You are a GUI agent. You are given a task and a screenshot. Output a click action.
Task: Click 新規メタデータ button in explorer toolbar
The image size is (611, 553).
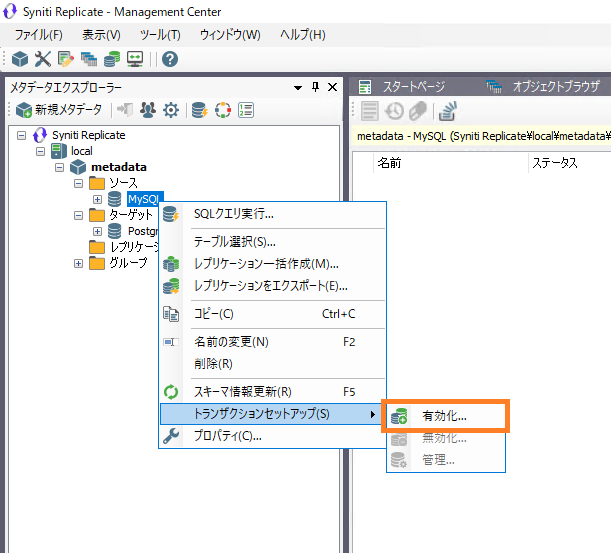click(59, 110)
